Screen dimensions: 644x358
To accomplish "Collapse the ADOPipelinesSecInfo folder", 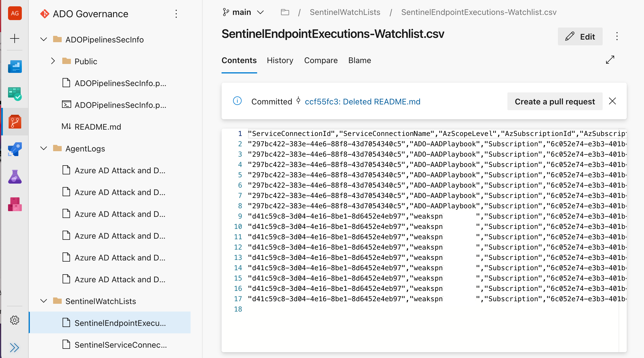I will coord(44,39).
